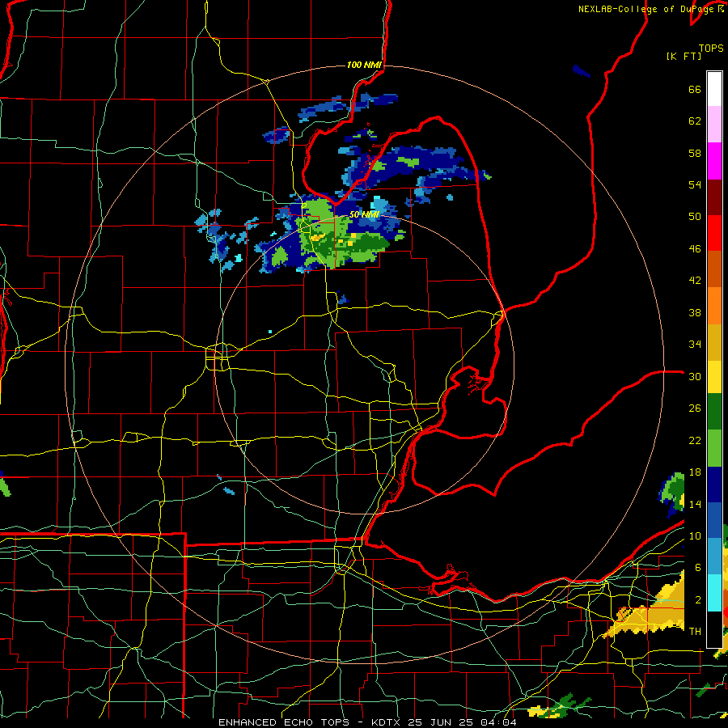
Task: Click the '22' legend value
Action: (x=695, y=440)
